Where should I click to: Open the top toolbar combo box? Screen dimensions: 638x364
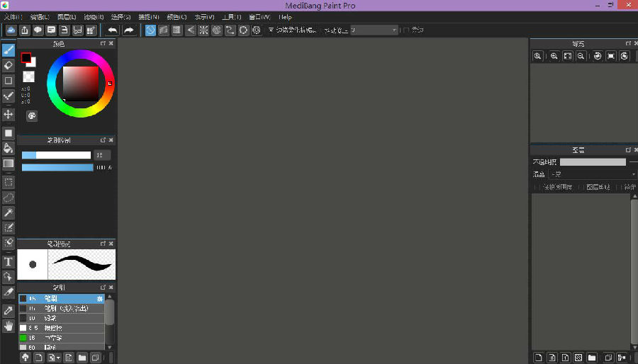pos(374,30)
